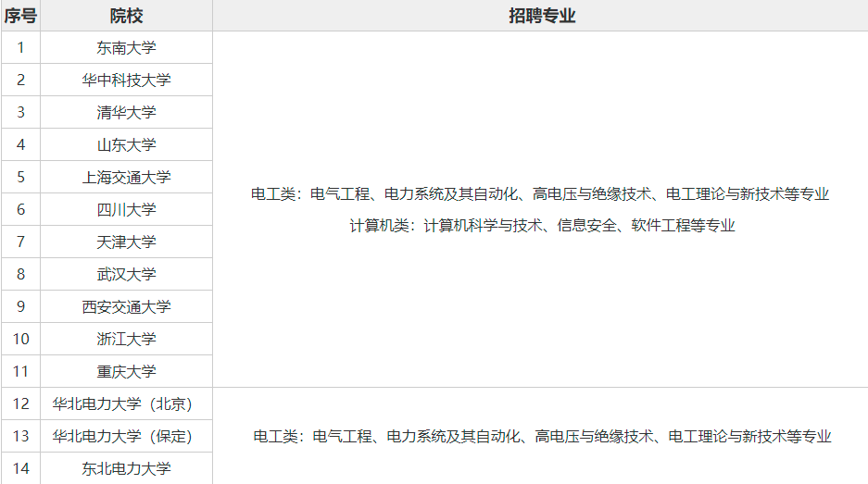
Task: Select the 东北电力大学 cell
Action: pos(126,468)
